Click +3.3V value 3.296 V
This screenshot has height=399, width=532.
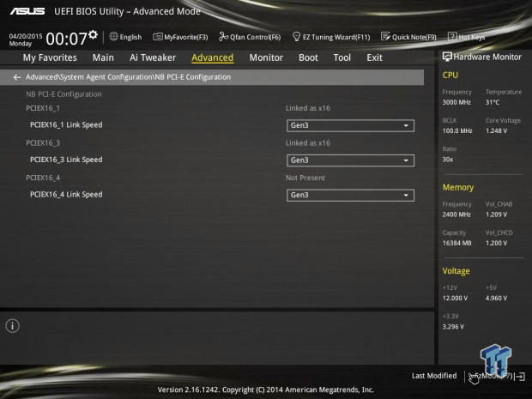click(453, 327)
